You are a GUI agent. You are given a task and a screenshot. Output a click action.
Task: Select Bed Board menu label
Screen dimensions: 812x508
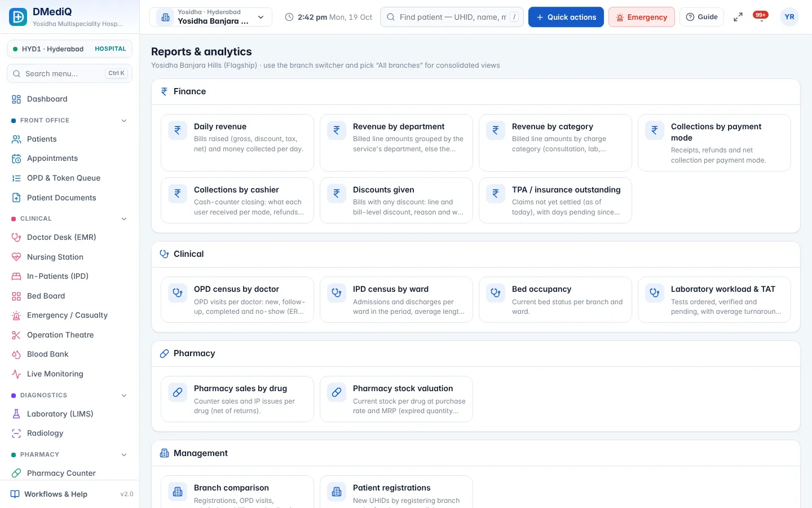[46, 296]
